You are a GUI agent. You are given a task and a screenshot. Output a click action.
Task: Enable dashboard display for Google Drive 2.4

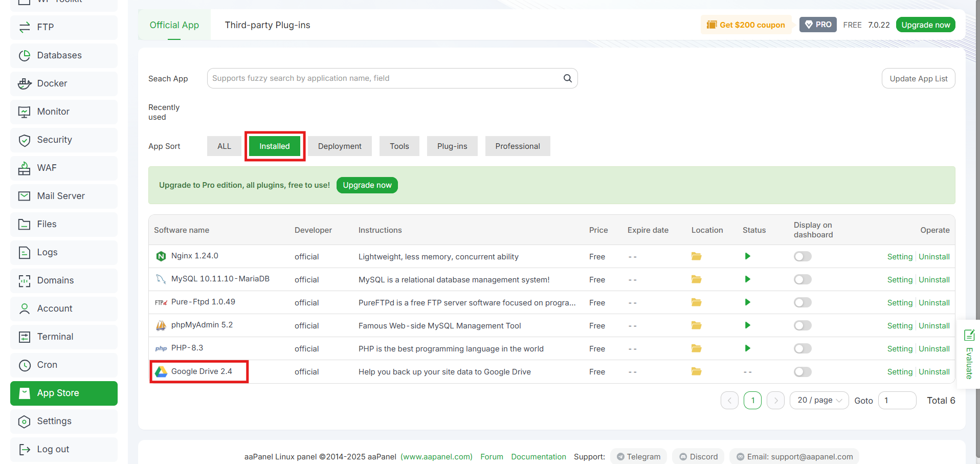[x=802, y=372]
